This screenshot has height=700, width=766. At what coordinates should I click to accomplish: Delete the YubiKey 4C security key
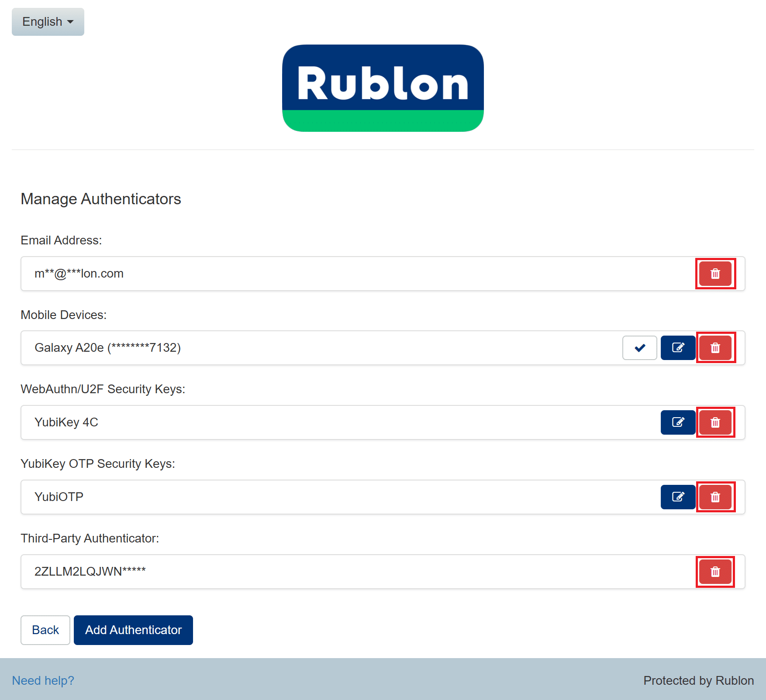click(x=715, y=422)
